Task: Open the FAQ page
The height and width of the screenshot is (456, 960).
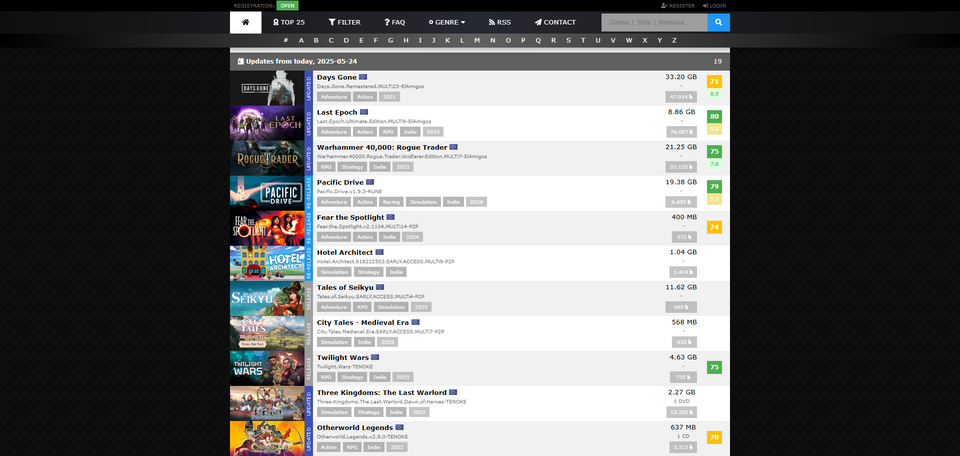Action: [394, 23]
